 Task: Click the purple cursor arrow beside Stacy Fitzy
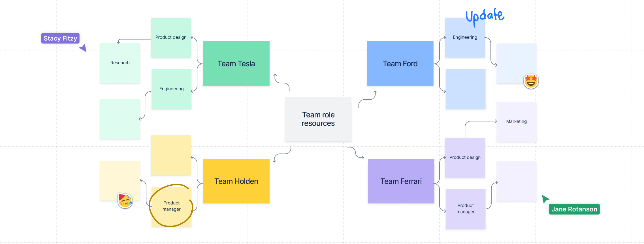point(84,48)
